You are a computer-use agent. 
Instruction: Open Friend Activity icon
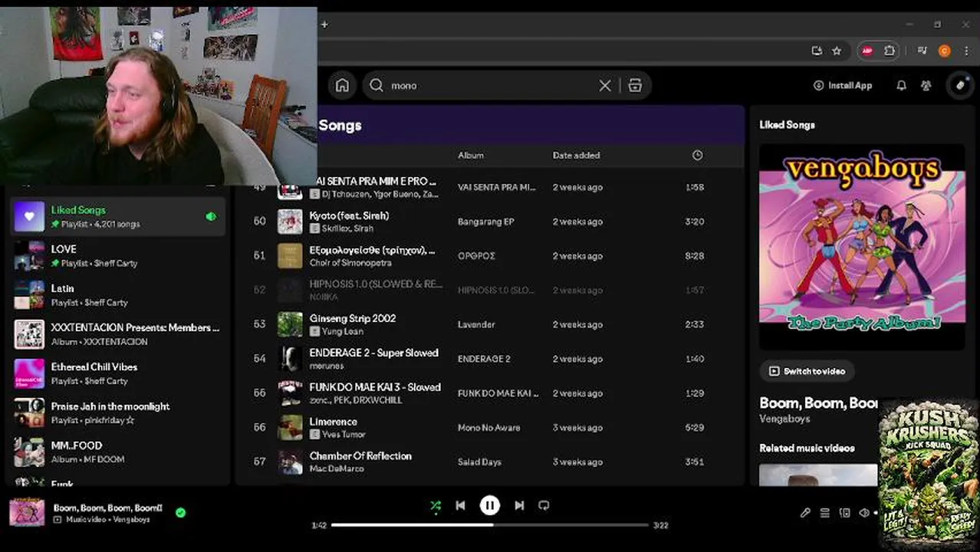(926, 85)
